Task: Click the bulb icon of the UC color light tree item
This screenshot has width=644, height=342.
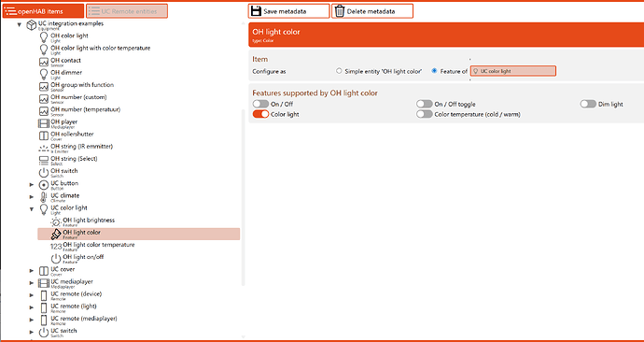Action: pyautogui.click(x=44, y=209)
